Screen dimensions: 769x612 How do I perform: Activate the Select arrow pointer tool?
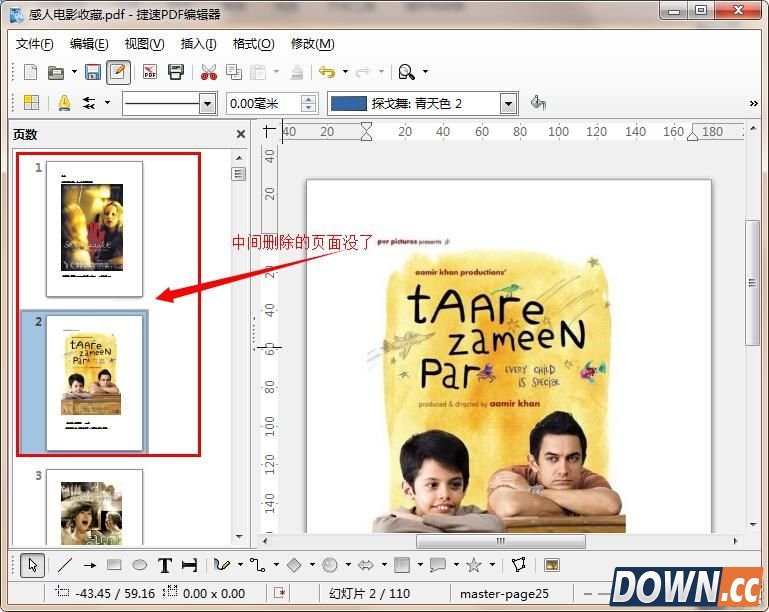(x=32, y=565)
